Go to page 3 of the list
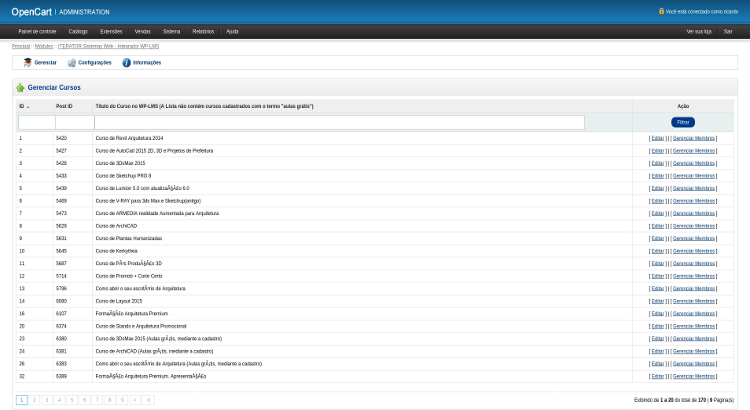The image size is (750, 410). [47, 400]
